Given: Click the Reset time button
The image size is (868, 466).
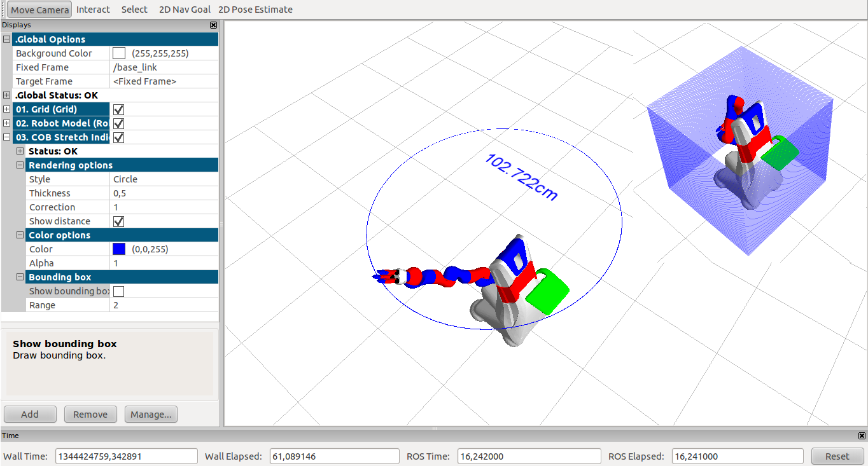Looking at the screenshot, I should 837,456.
